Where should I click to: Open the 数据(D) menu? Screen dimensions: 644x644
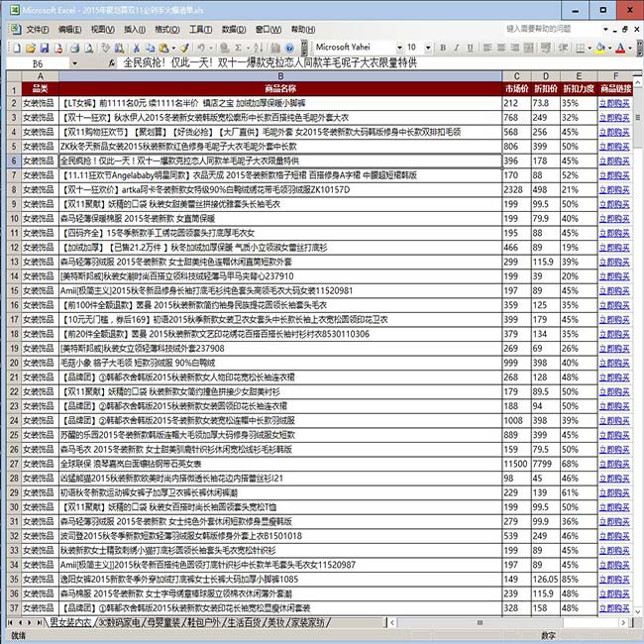(x=234, y=29)
